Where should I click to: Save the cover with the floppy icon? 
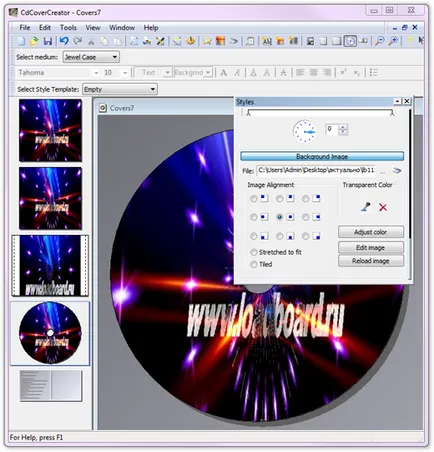coord(48,41)
